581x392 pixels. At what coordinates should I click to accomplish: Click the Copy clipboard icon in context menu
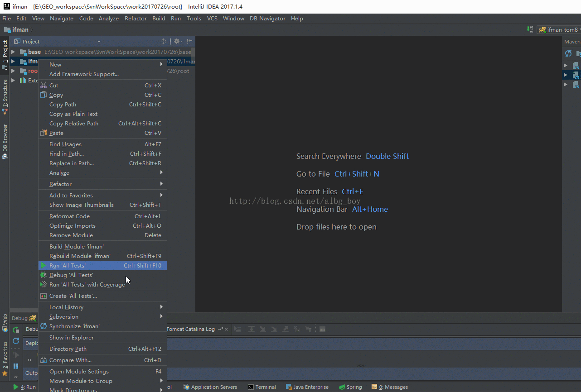tap(44, 95)
